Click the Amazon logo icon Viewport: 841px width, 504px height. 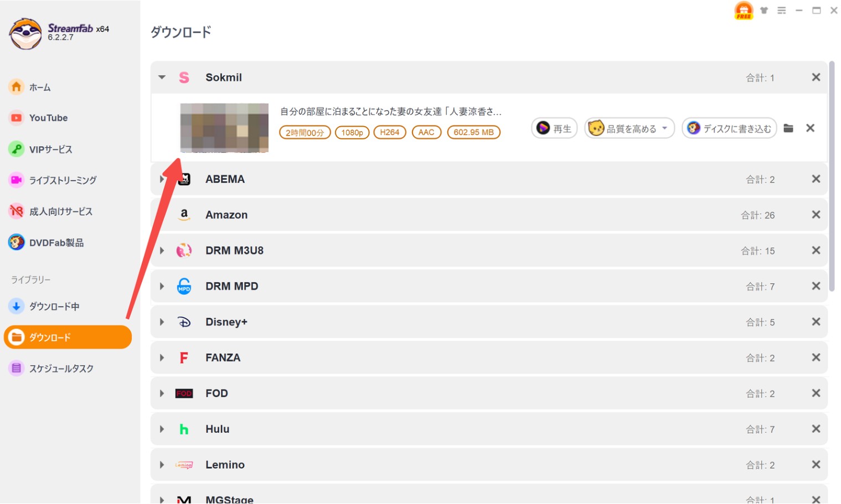[184, 215]
